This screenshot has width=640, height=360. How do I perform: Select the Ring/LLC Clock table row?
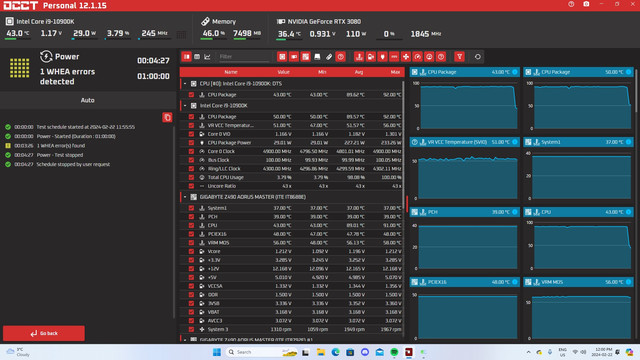point(291,169)
